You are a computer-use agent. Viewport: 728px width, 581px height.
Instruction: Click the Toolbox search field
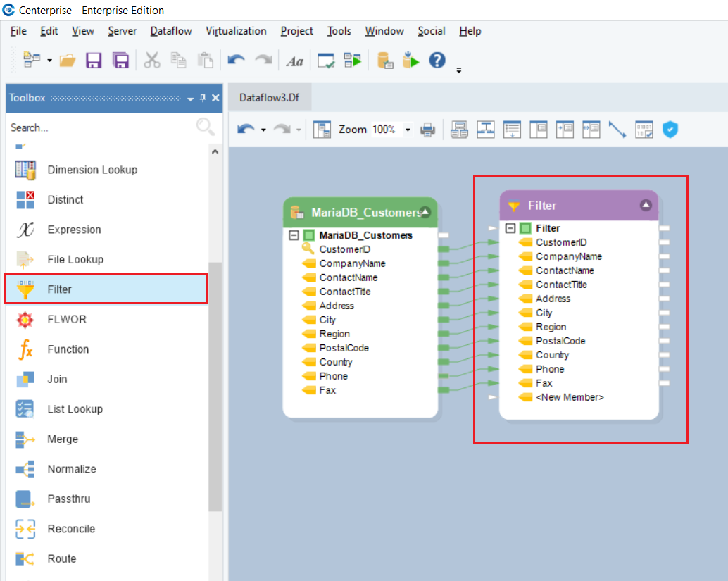pyautogui.click(x=99, y=127)
